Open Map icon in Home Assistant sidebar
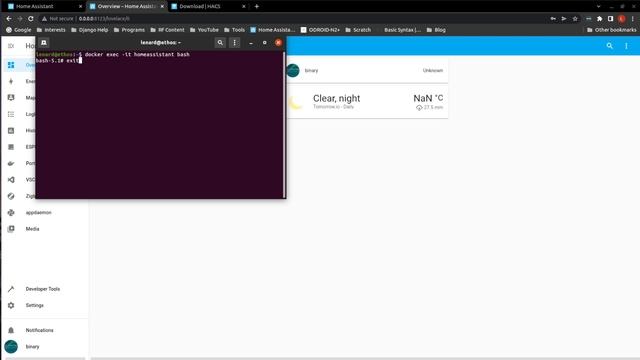The image size is (640, 360). [11, 98]
